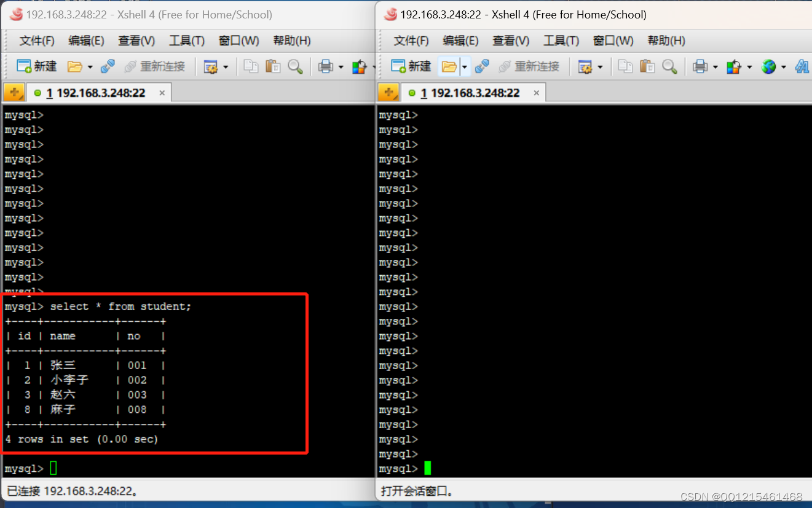The width and height of the screenshot is (812, 508).
Task: Open 窗口(W) menu in left Xshell window
Action: pos(238,41)
